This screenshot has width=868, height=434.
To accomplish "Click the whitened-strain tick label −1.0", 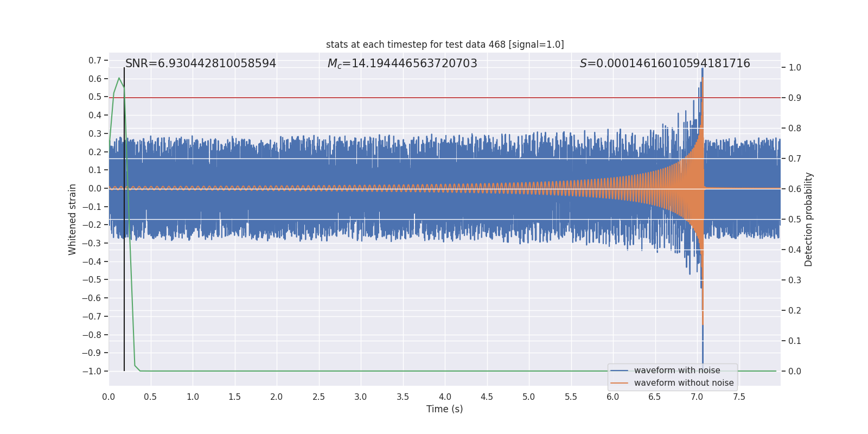I will pos(92,371).
